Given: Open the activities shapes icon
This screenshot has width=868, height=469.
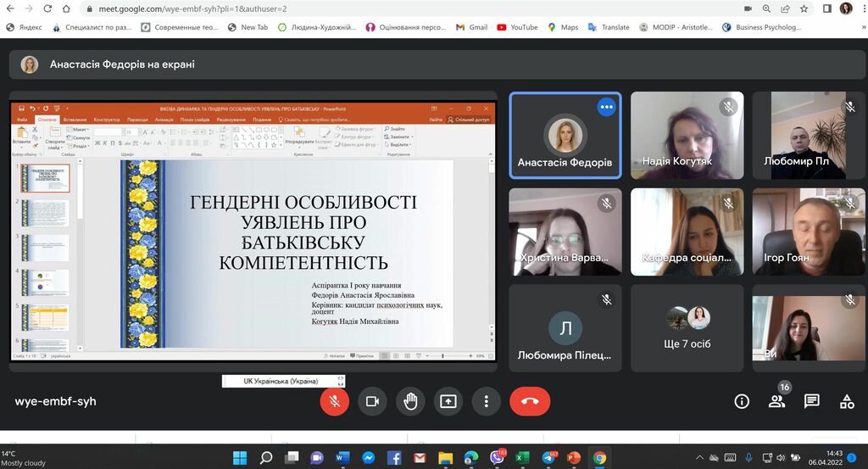Looking at the screenshot, I should 847,401.
